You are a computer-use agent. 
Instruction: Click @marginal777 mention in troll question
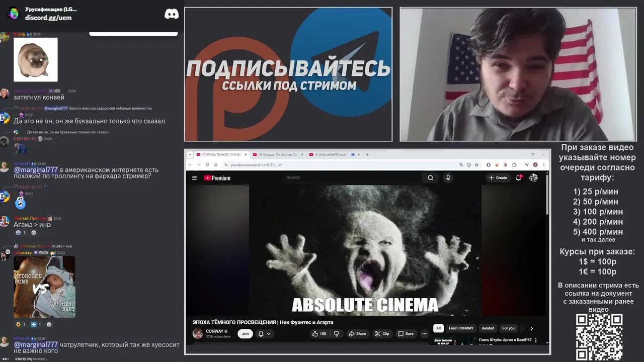coord(36,170)
